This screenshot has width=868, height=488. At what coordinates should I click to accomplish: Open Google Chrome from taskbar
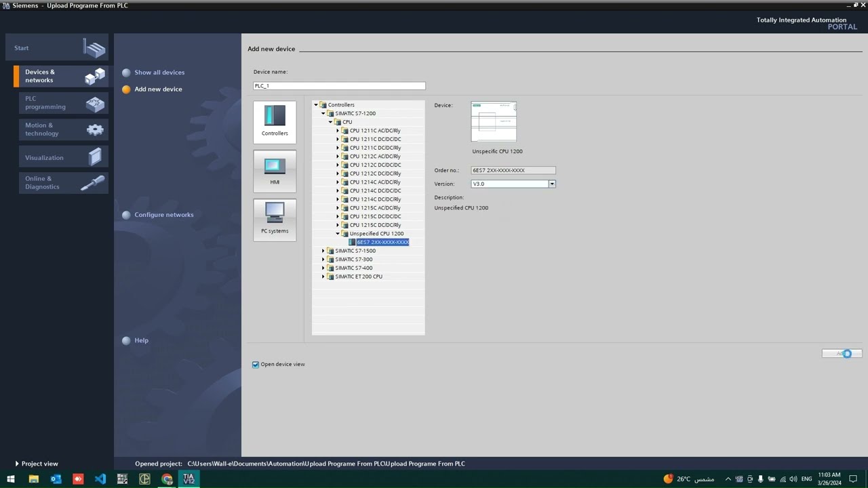coord(167,479)
